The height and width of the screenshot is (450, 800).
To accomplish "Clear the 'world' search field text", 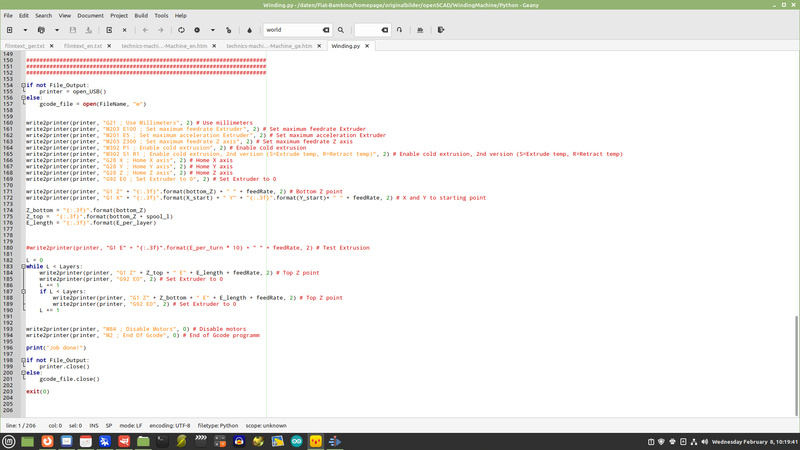I will click(x=326, y=30).
